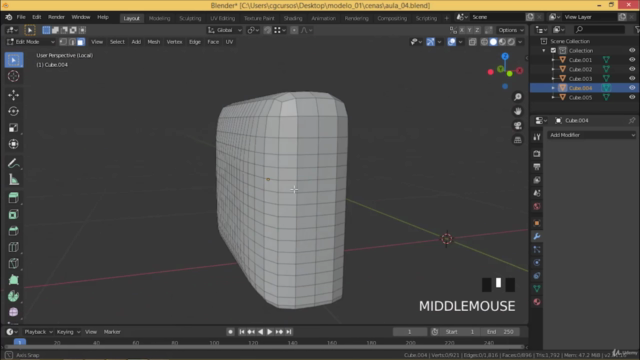This screenshot has height=360, width=640.
Task: Select the Extrude Region tool
Action: tap(13, 198)
